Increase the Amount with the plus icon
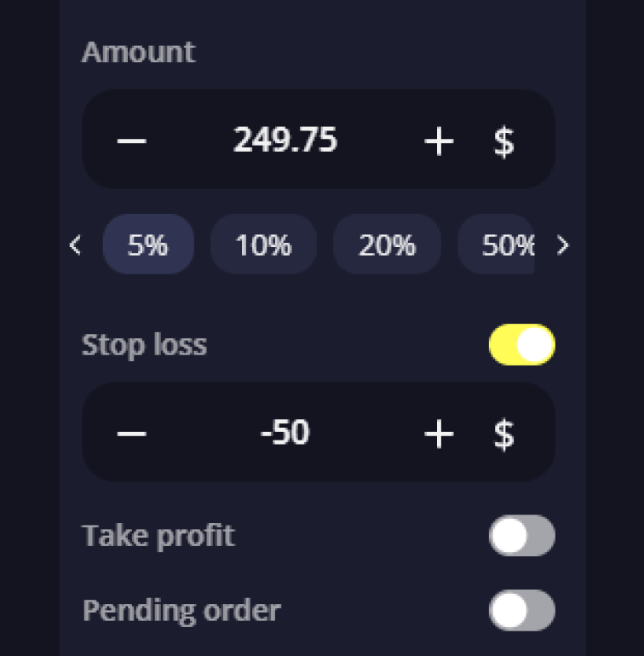The image size is (644, 656). (439, 140)
